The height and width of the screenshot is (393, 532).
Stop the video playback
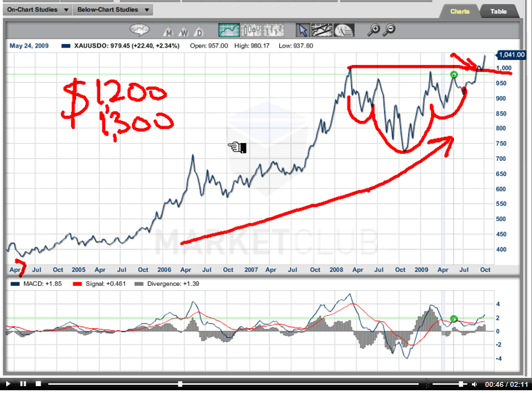click(x=38, y=384)
